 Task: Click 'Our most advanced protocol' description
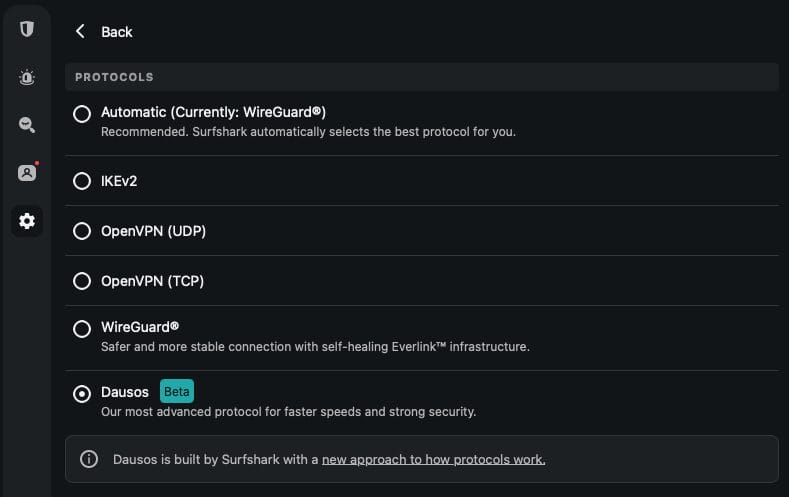coord(288,411)
